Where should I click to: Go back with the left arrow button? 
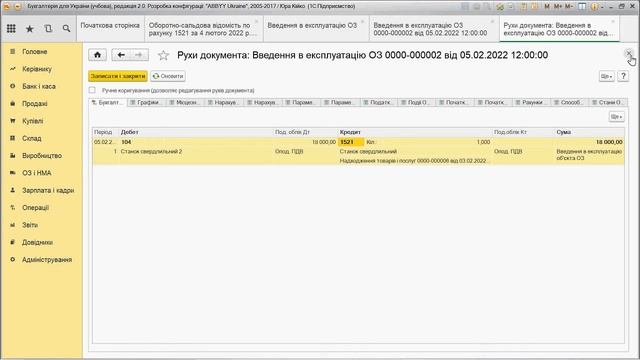point(121,55)
